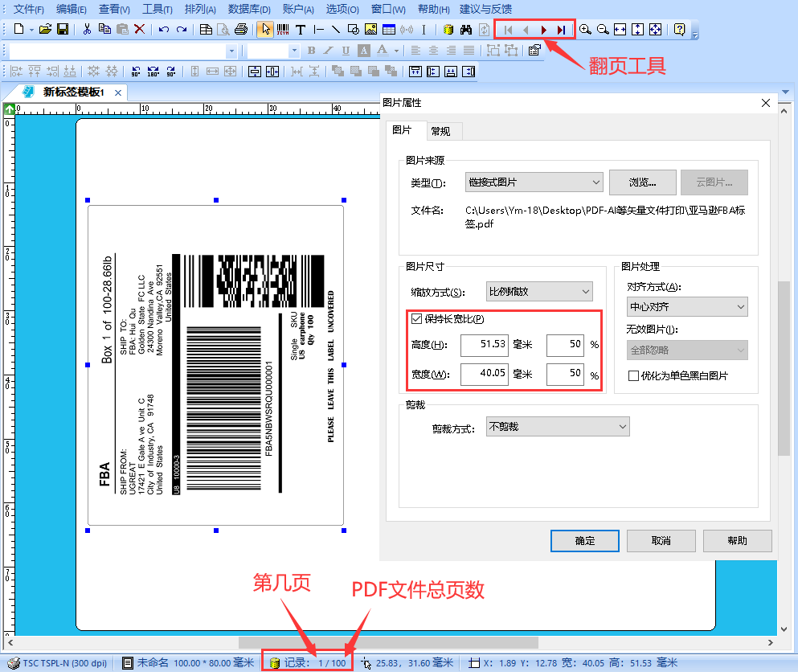Click the database binoculars search icon
This screenshot has height=672, width=798.
coord(464,30)
